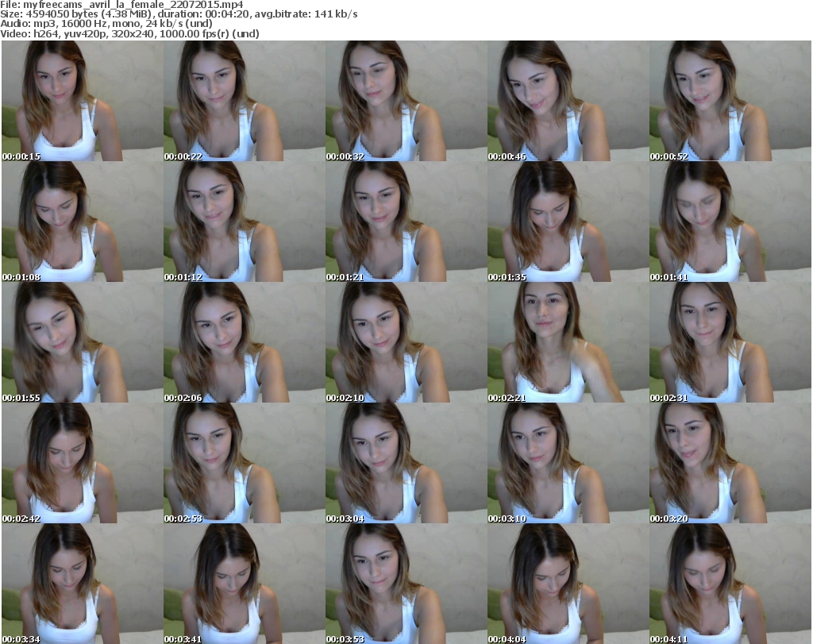The image size is (813, 644).
Task: Click the frame marked 00:03:41
Action: [x=245, y=584]
